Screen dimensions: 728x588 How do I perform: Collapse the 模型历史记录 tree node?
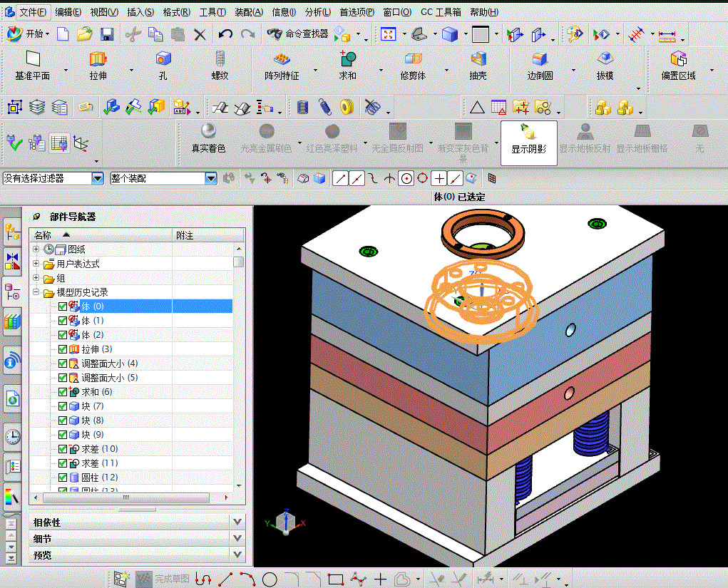(36, 292)
